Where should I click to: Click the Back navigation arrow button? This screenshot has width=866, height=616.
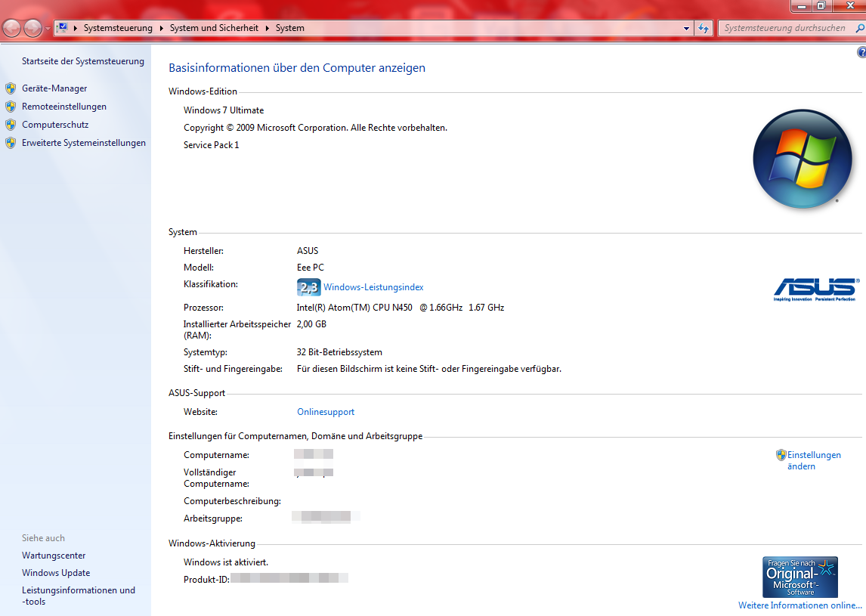tap(11, 28)
